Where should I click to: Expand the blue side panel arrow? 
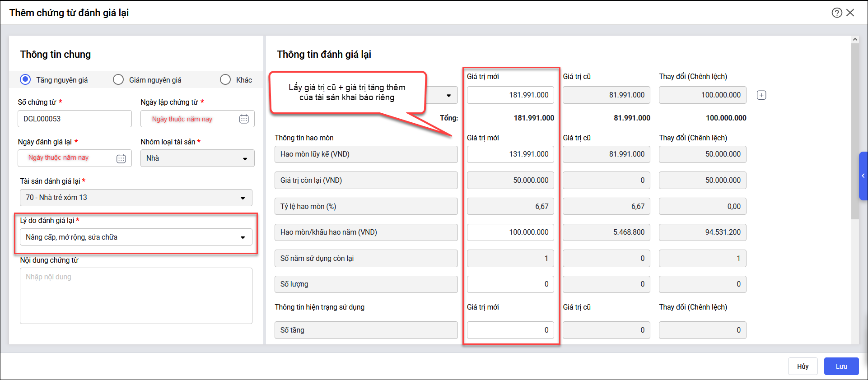pyautogui.click(x=863, y=176)
